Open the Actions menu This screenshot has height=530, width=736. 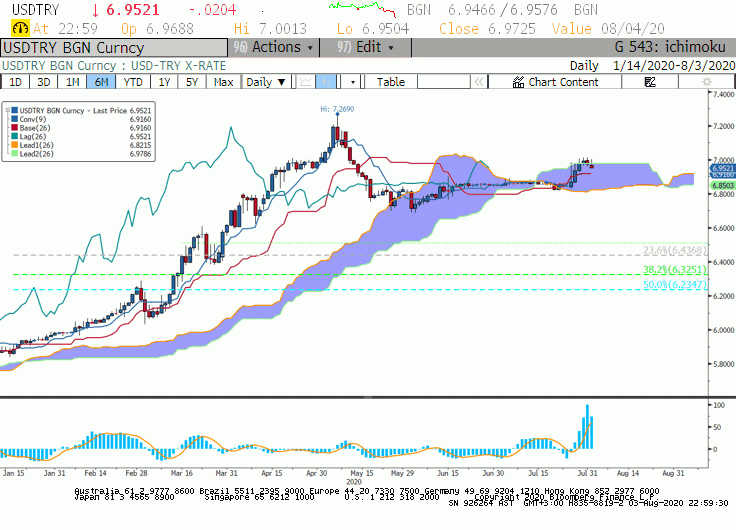tap(274, 47)
